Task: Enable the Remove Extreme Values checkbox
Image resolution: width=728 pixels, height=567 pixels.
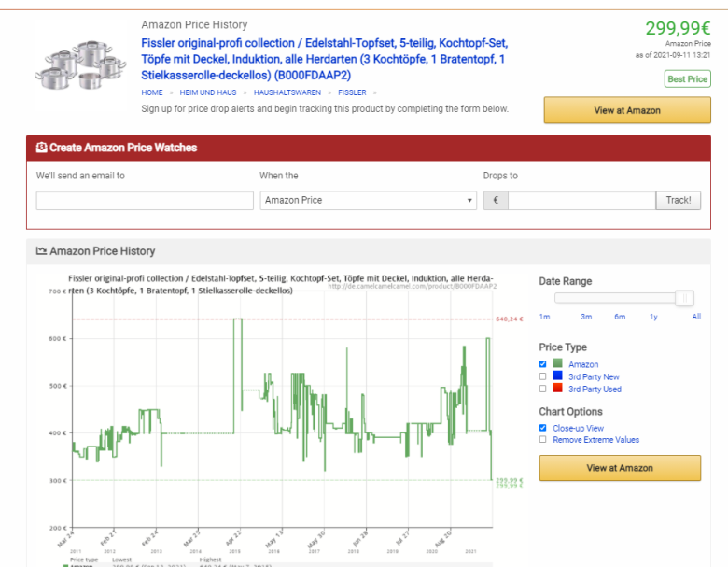Action: pyautogui.click(x=543, y=439)
